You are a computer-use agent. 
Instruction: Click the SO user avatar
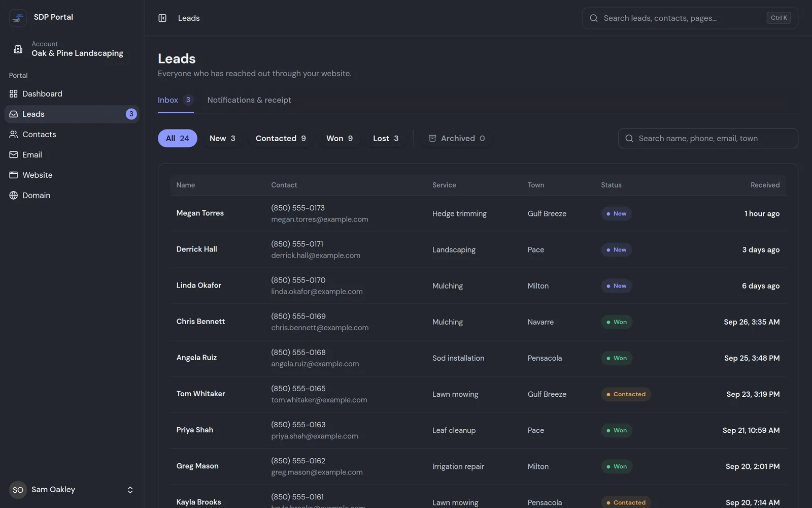[18, 490]
